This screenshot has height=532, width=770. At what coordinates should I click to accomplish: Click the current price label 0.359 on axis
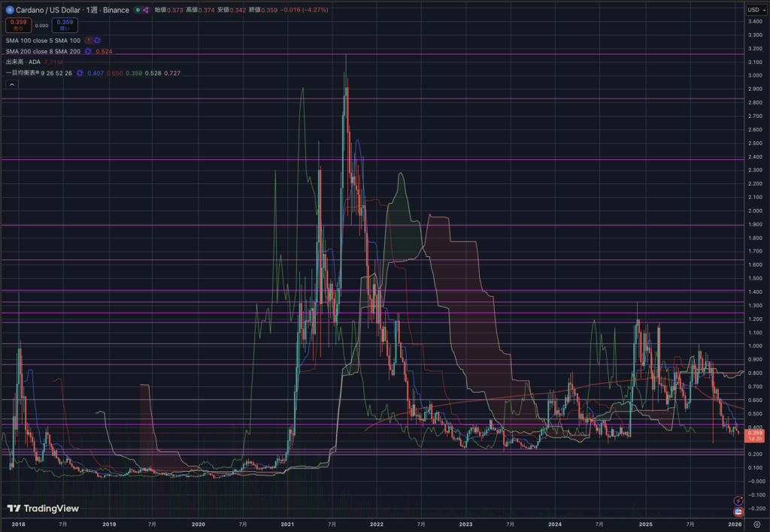pos(754,432)
